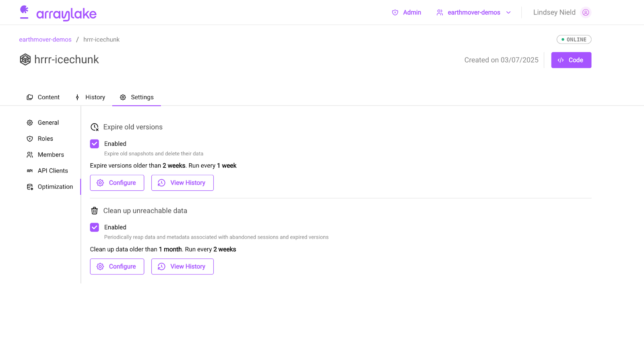This screenshot has height=339, width=644.
Task: Open the History tab
Action: 90,97
